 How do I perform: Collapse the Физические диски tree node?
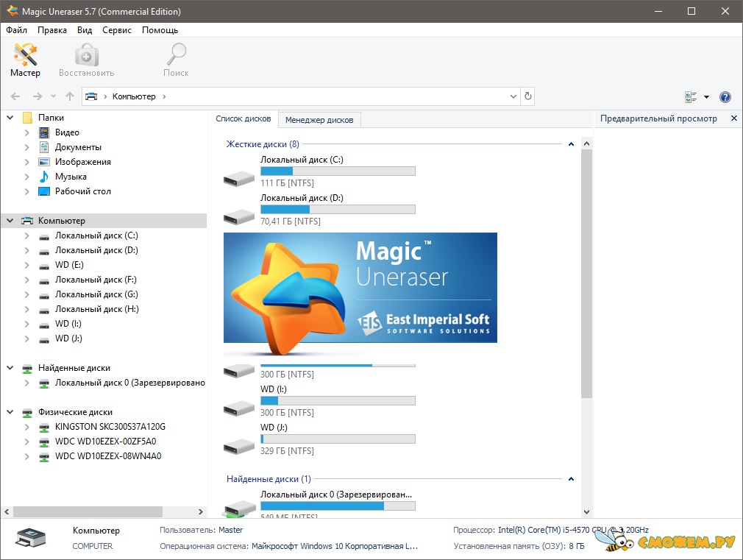[10, 412]
